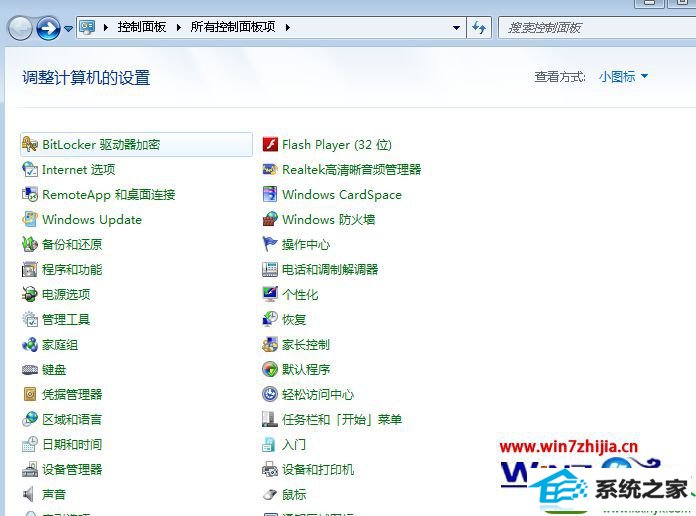Image resolution: width=696 pixels, height=516 pixels.
Task: Open the 操作中心 flag icon
Action: pyautogui.click(x=270, y=244)
